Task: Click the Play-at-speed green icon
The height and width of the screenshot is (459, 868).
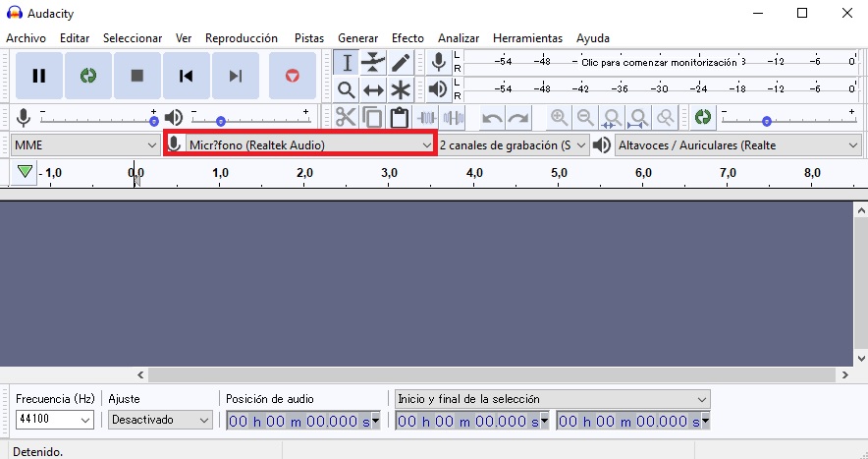Action: coord(703,117)
